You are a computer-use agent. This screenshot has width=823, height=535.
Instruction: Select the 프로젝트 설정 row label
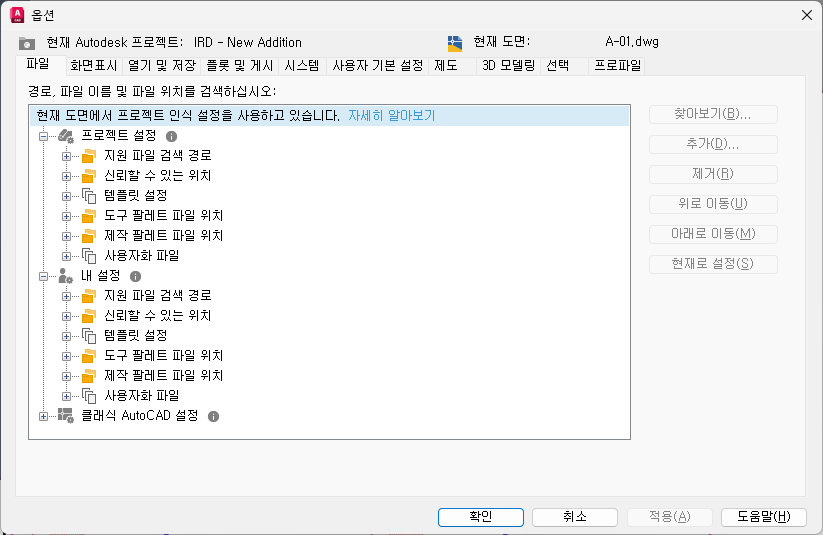[119, 136]
